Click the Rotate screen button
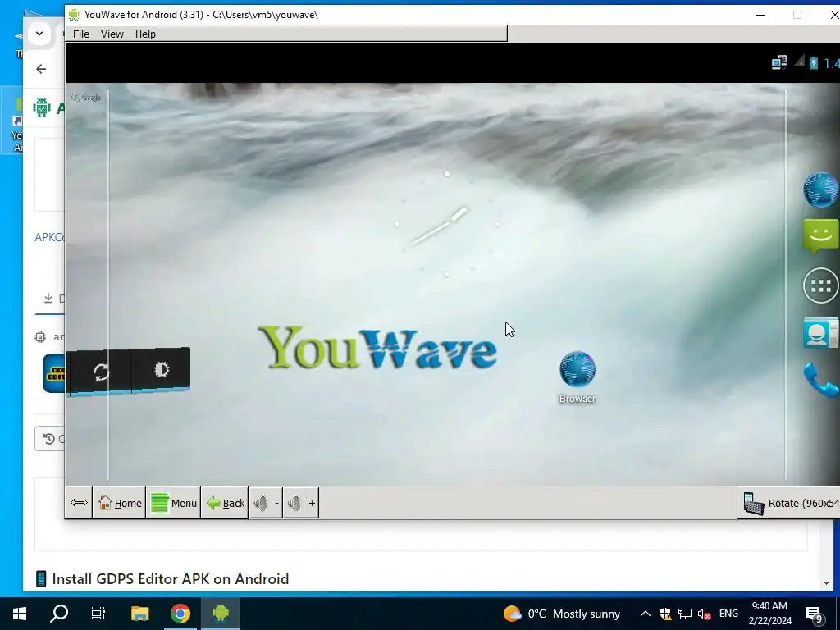The image size is (840, 630). click(x=790, y=503)
